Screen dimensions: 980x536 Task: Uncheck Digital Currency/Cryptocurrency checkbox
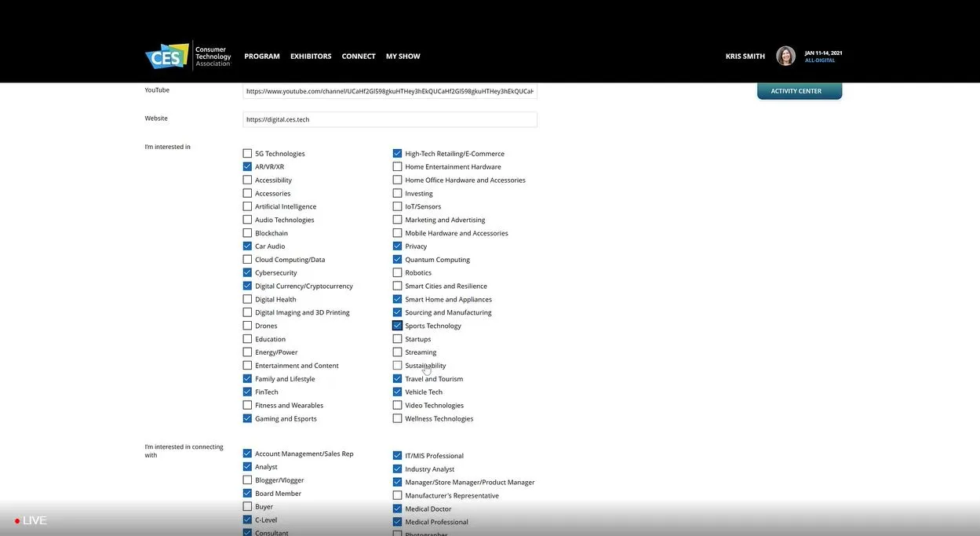[x=247, y=286]
